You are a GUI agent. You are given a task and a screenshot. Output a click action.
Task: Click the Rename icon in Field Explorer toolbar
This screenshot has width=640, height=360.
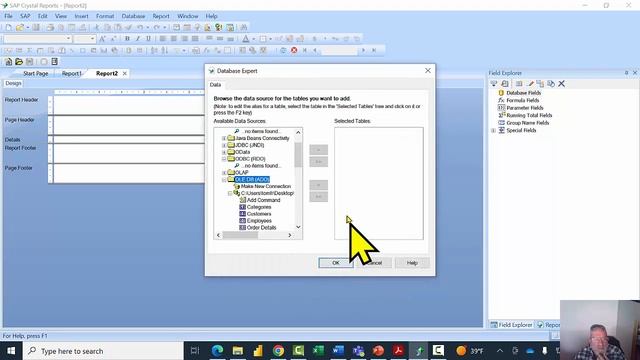coord(551,84)
